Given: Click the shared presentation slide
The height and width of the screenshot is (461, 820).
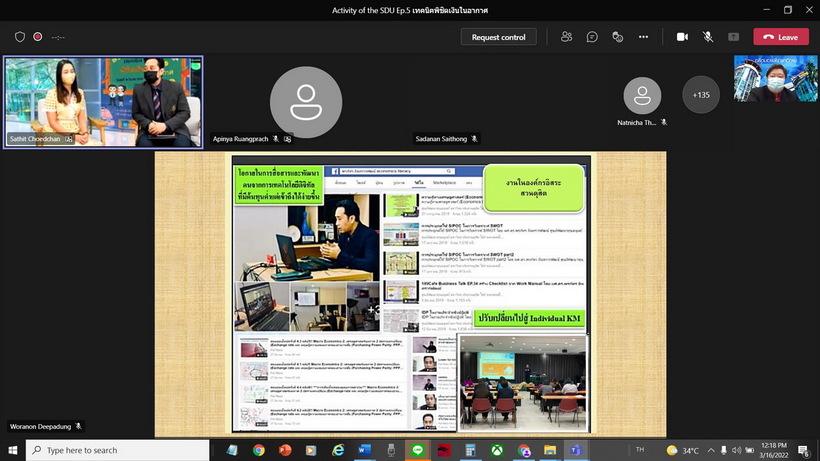Looking at the screenshot, I should coord(410,293).
